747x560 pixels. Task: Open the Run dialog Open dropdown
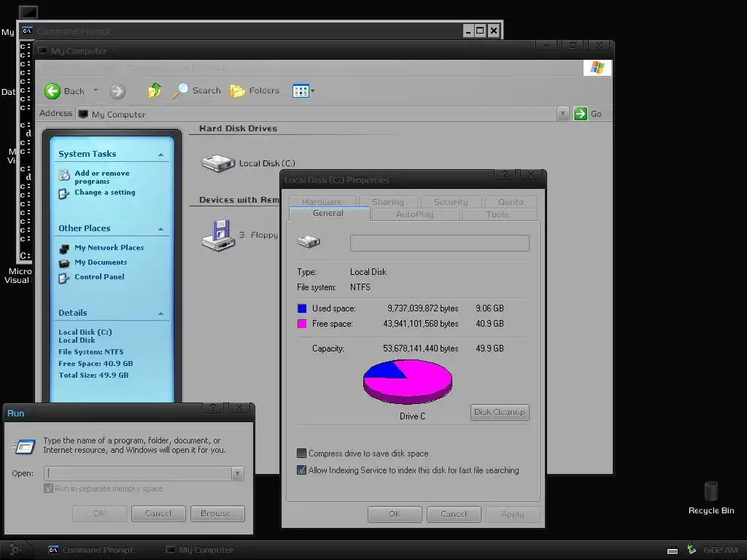tap(238, 473)
